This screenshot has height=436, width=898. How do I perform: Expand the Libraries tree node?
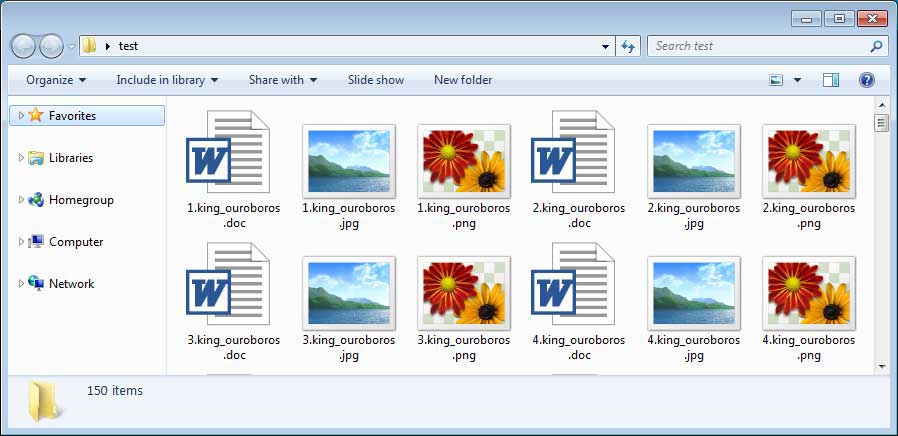tap(21, 158)
